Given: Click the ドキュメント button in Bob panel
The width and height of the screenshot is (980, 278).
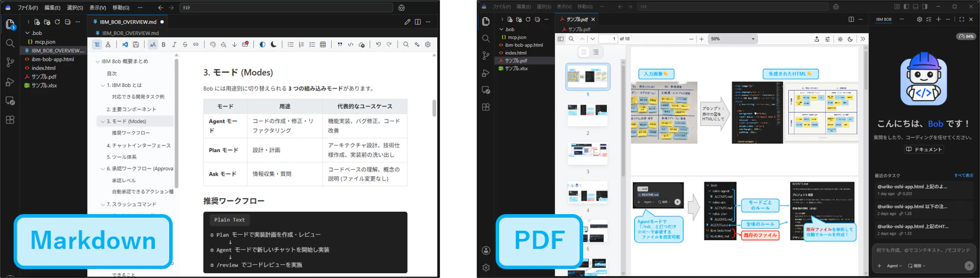Looking at the screenshot, I should coord(924,150).
